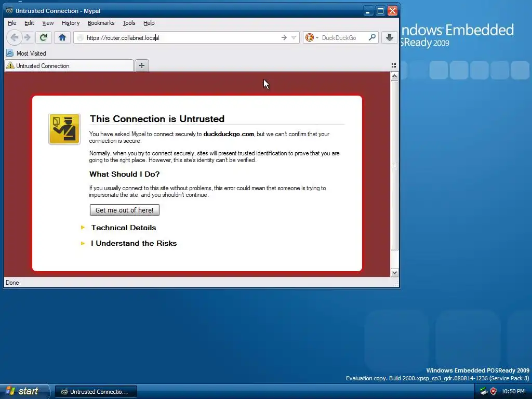
Task: Click the Most Visited bookmark label
Action: [31, 54]
